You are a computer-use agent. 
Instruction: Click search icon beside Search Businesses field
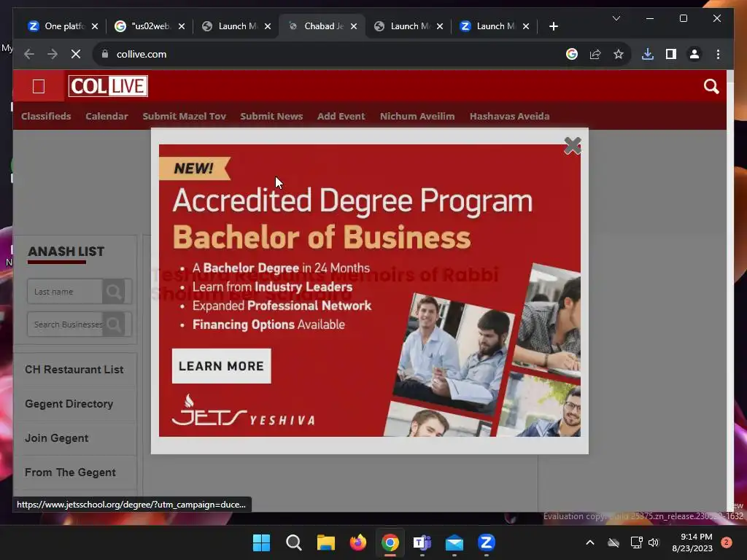(x=114, y=324)
